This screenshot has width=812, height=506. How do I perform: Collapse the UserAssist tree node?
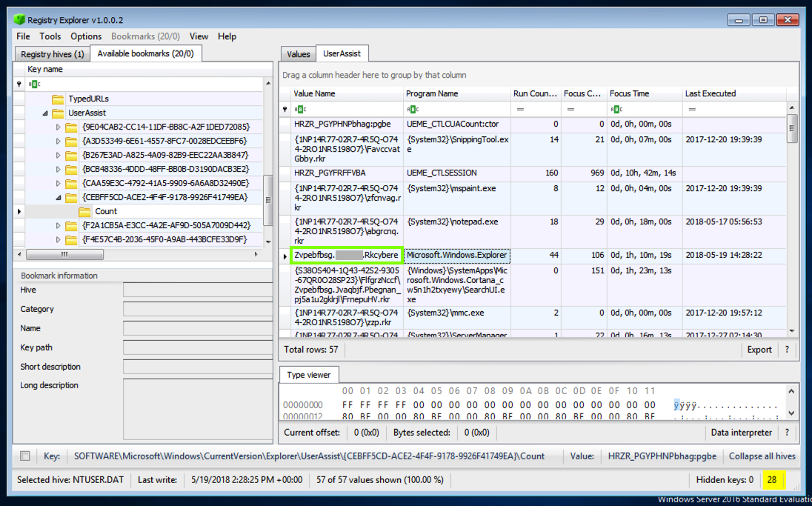tap(45, 113)
